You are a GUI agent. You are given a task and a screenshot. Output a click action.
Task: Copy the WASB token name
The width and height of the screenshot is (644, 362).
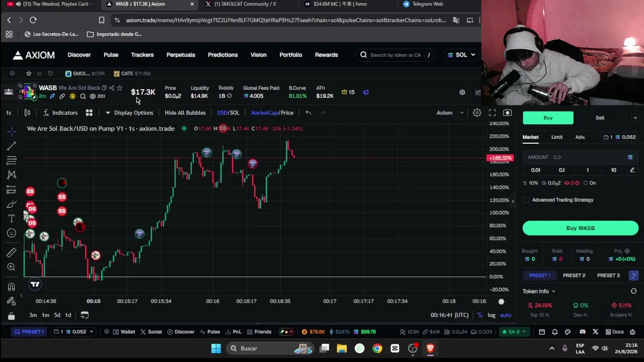coord(104,88)
